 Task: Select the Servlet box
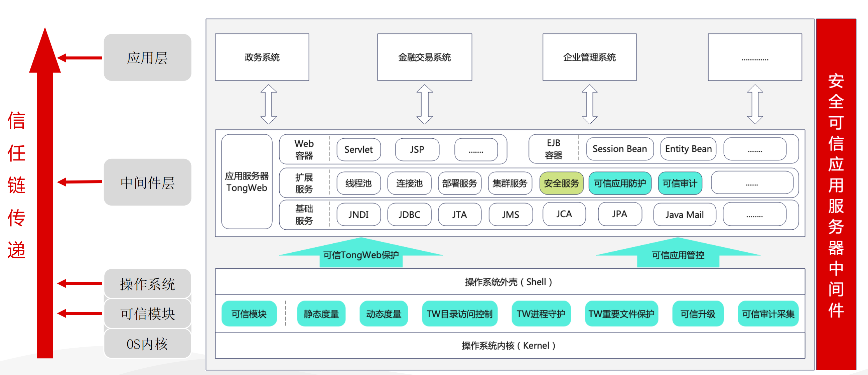coord(358,149)
